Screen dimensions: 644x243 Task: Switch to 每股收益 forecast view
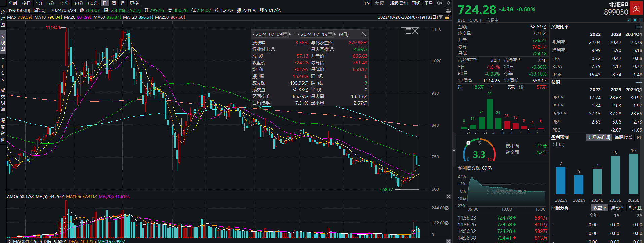pos(623,137)
